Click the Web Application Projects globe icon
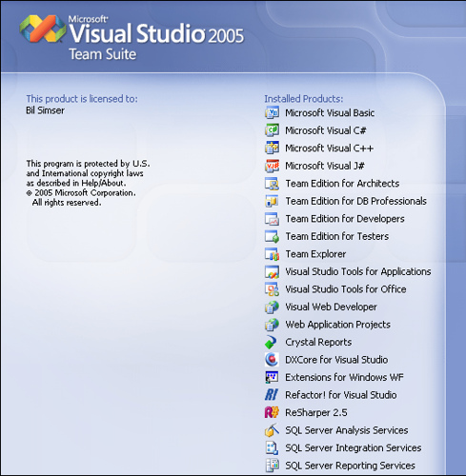The height and width of the screenshot is (476, 466). 272,325
